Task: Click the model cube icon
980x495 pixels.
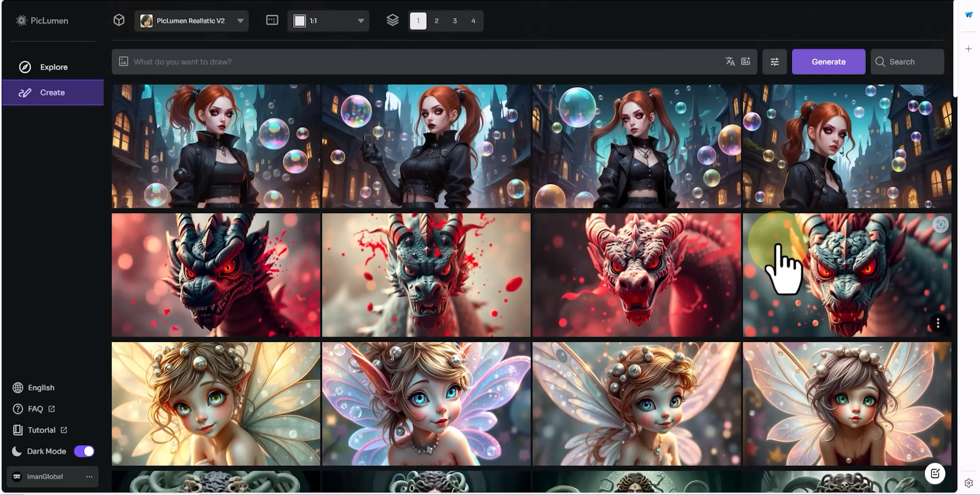Action: click(119, 20)
